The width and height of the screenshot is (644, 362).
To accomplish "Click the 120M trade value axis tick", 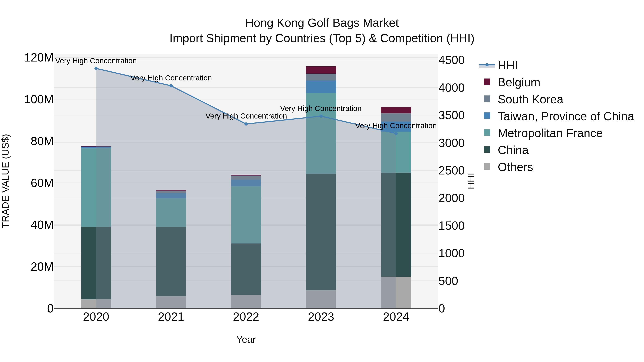I will coord(39,58).
